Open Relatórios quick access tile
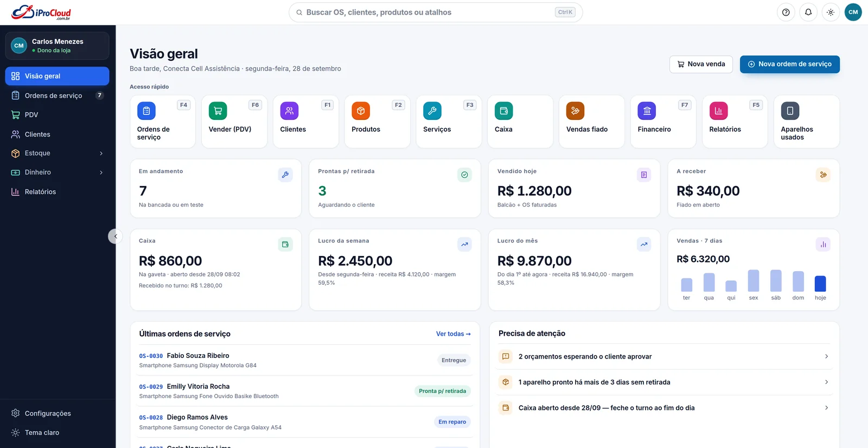This screenshot has width=868, height=448. (x=735, y=121)
